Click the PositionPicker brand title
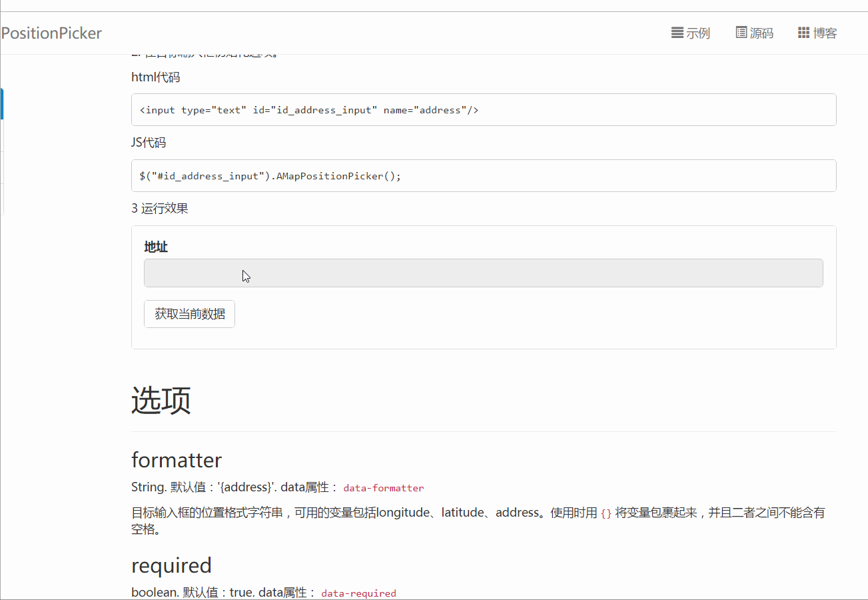868x600 pixels. point(51,33)
